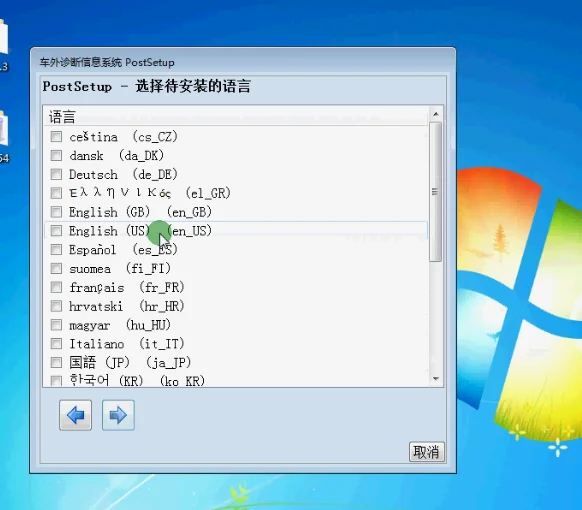Image resolution: width=582 pixels, height=510 pixels.
Task: Enable the Español (es_ES) checkbox
Action: coord(56,249)
